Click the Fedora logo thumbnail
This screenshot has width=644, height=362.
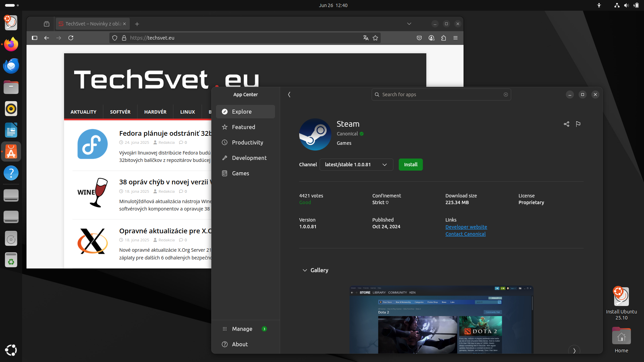point(93,144)
